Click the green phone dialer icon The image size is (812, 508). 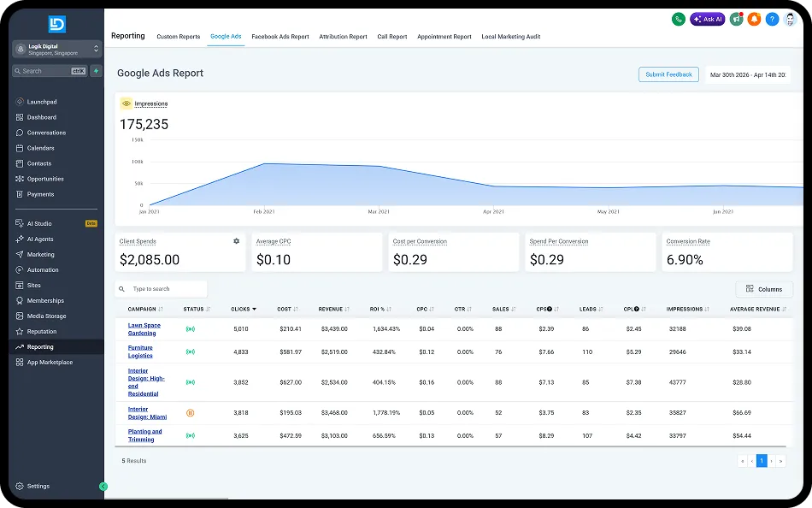pos(679,19)
